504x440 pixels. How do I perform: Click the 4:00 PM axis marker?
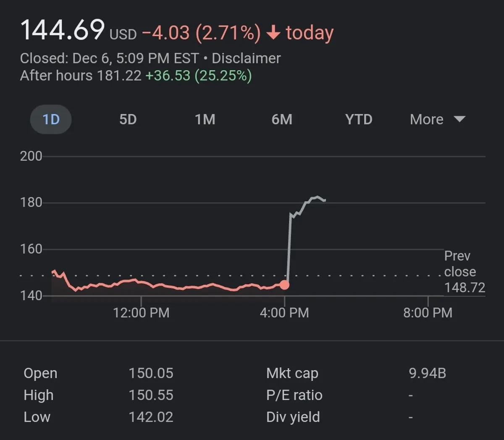pyautogui.click(x=284, y=312)
